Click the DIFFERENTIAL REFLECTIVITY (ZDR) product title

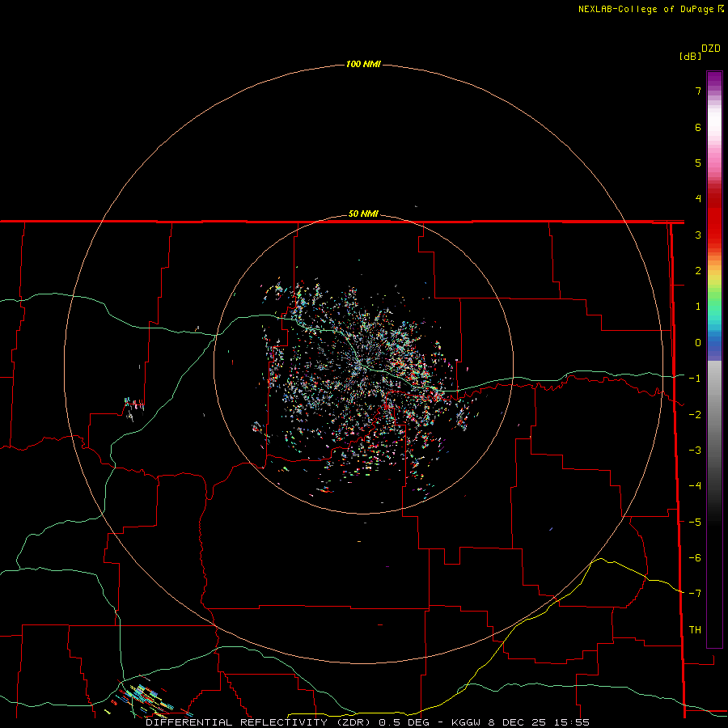coord(258,722)
